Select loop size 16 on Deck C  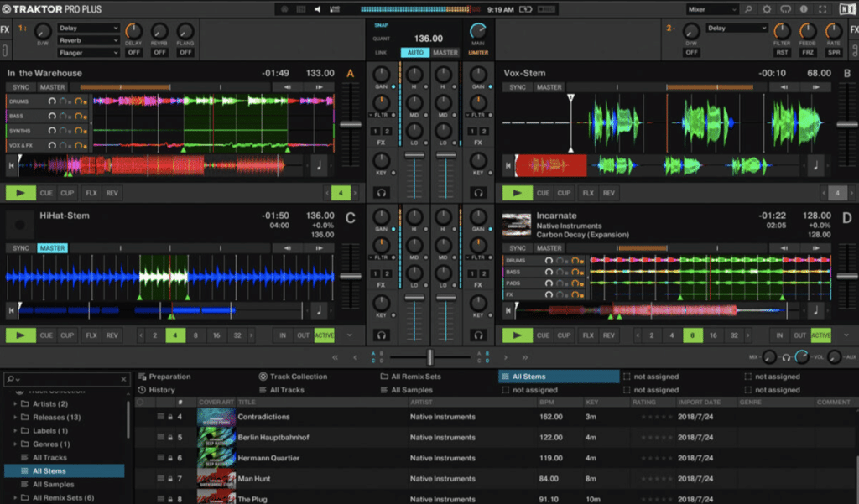216,335
